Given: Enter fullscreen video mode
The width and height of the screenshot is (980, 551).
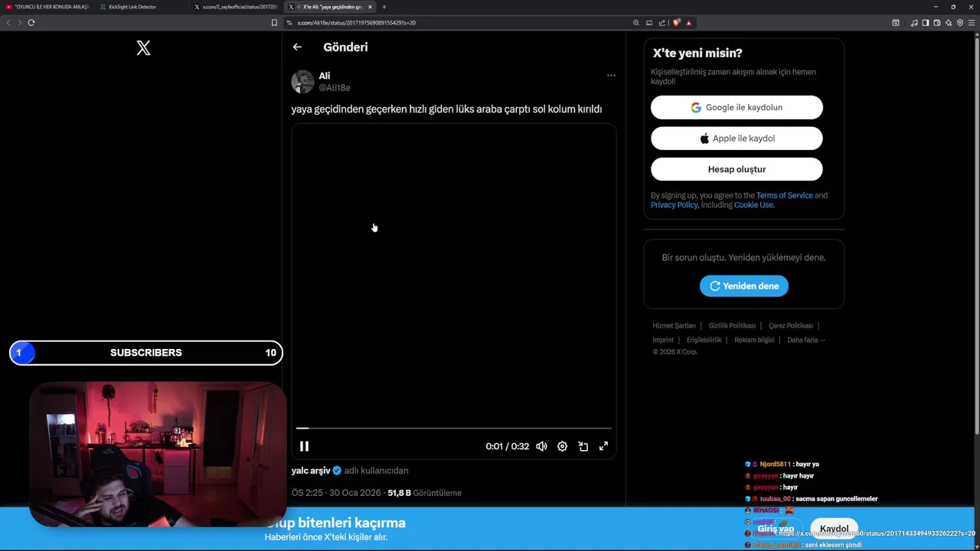Looking at the screenshot, I should (603, 446).
